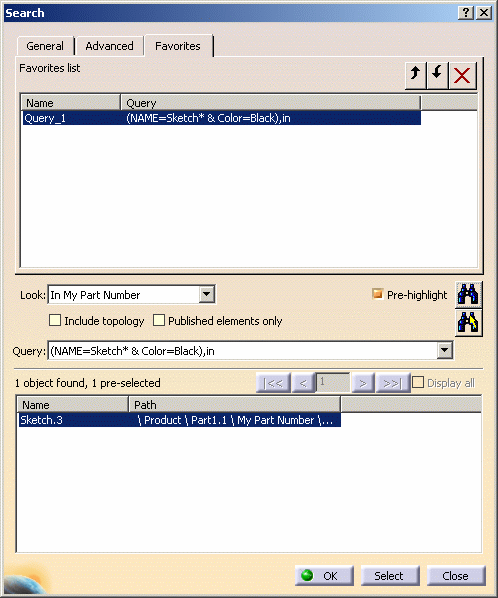Select Sketch.3 result row
Viewport: 498px width, 598px height.
[x=179, y=420]
